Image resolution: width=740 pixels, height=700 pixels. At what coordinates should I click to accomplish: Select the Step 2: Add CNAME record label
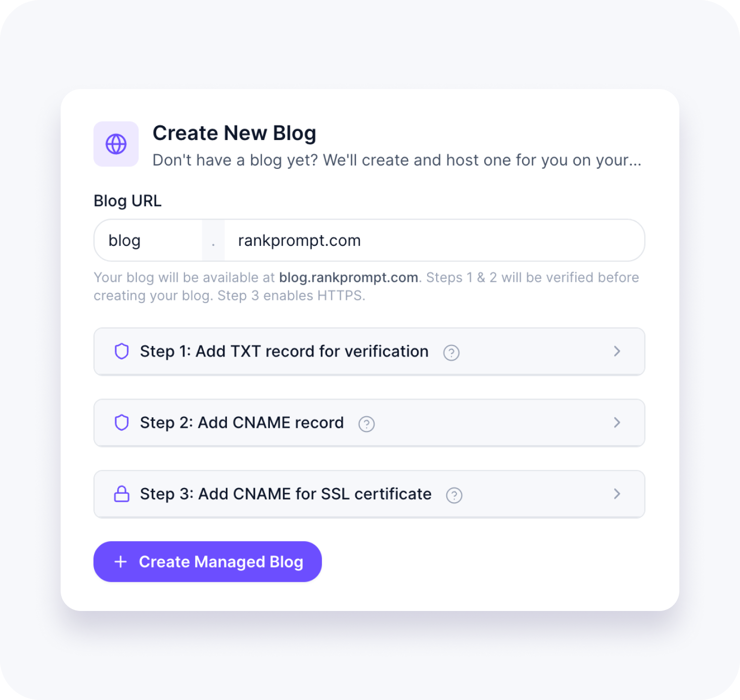242,422
